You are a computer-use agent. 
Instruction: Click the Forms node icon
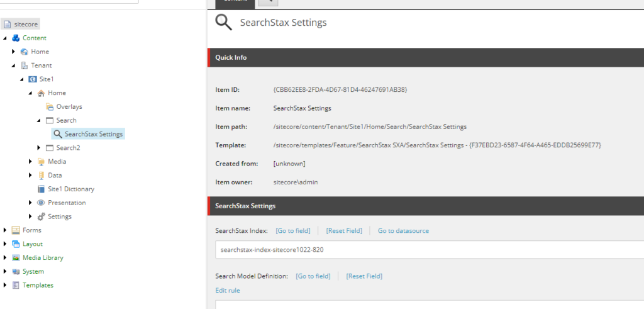coord(16,230)
